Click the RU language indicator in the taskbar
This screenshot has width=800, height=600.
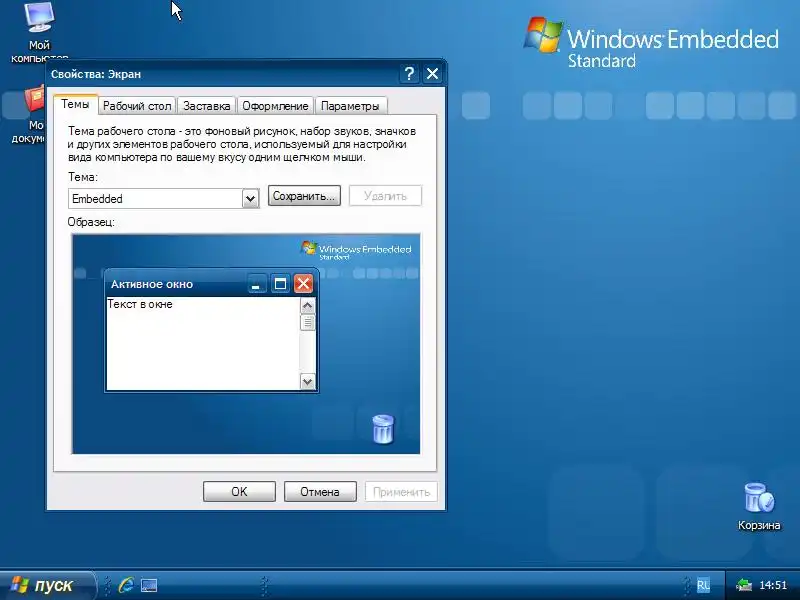click(703, 585)
